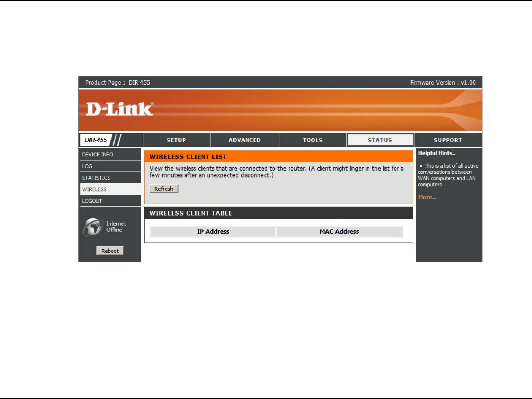Click the Internet Offline globe icon
Viewport: 532px width, 399px height.
tap(93, 227)
